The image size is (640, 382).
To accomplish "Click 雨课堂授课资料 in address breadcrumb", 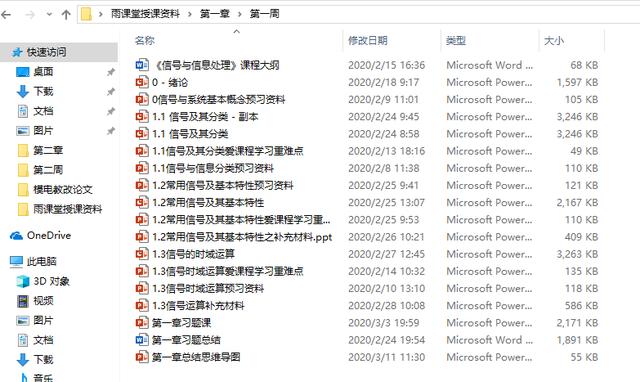I will (x=145, y=14).
